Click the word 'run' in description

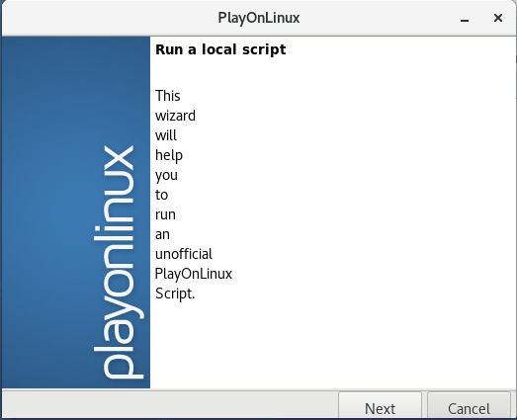(x=165, y=215)
